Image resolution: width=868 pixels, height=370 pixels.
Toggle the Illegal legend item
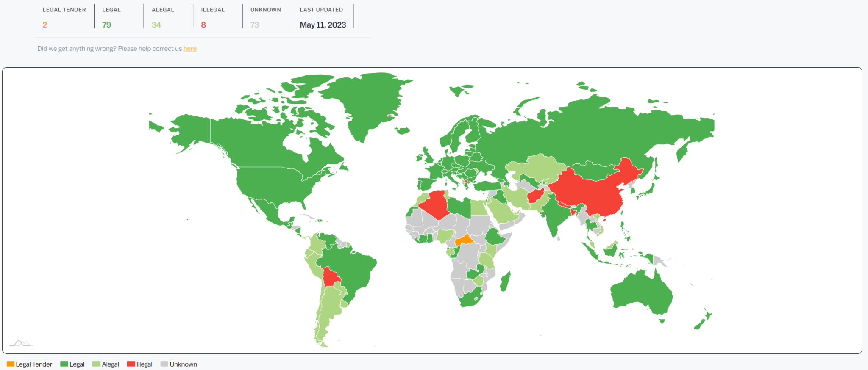pos(139,364)
